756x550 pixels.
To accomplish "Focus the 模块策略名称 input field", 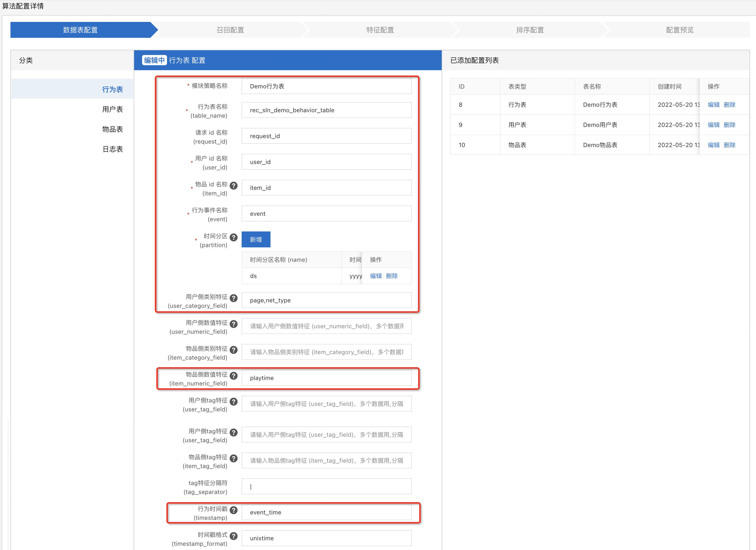I will coord(326,86).
